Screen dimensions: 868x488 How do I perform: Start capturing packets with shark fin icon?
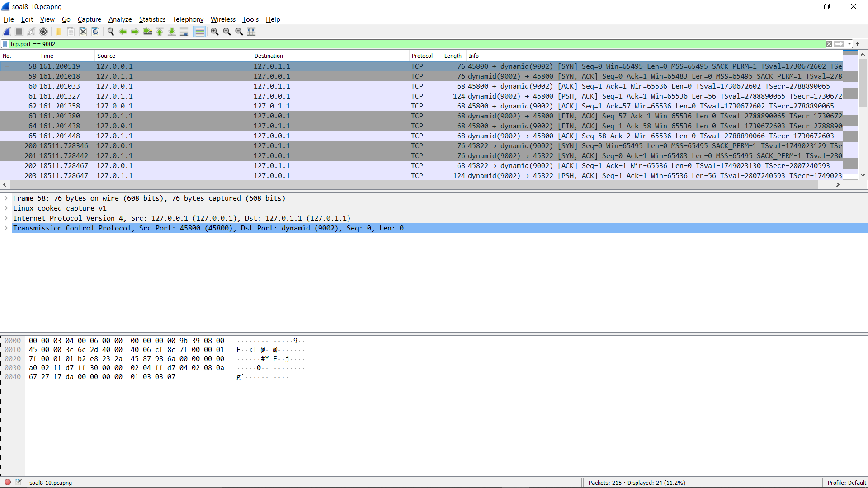tap(7, 32)
